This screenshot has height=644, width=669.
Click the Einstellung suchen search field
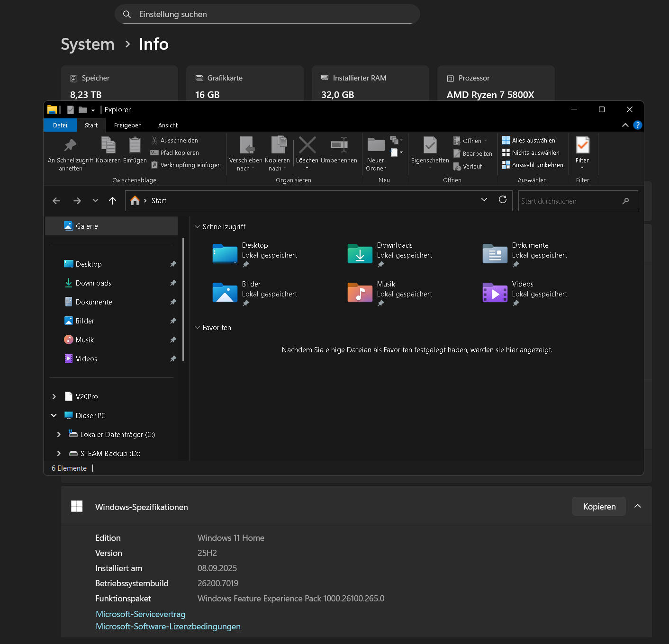[x=267, y=14]
